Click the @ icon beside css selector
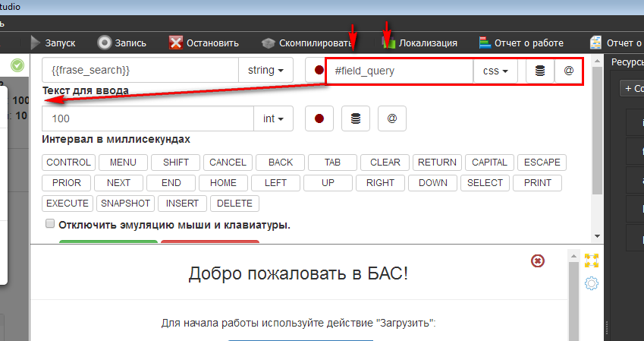The width and height of the screenshot is (644, 341). point(568,71)
